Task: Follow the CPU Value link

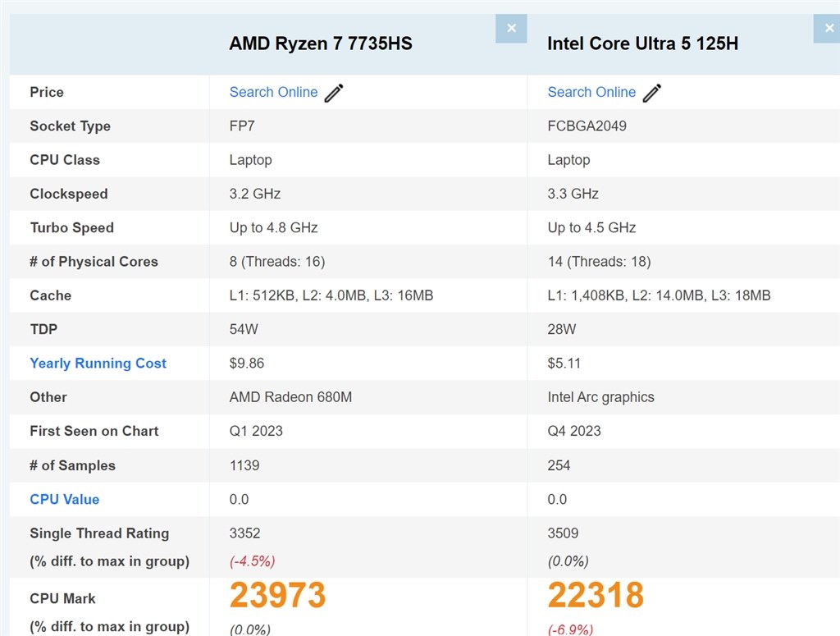Action: pos(64,499)
